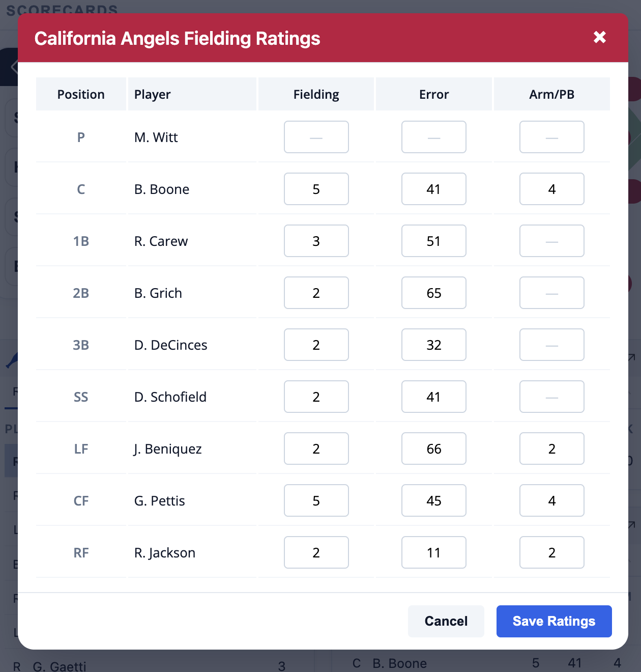Click the Player column header
Viewport: 641px width, 672px height.
coord(152,94)
